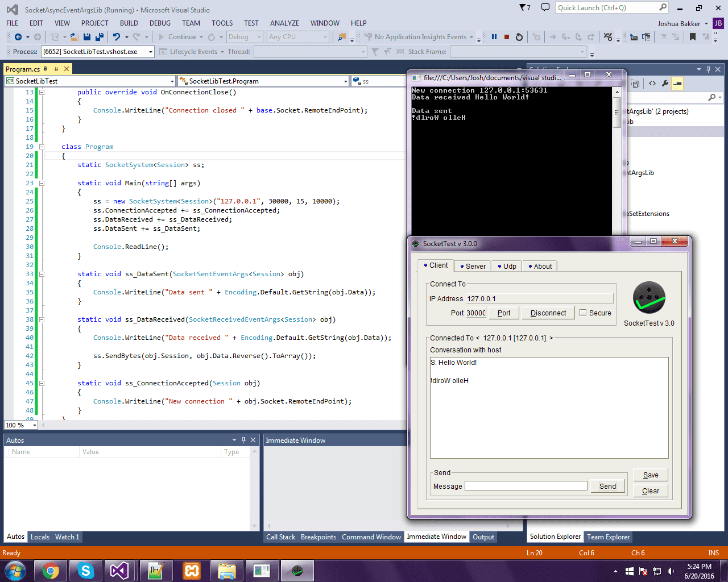Image resolution: width=728 pixels, height=582 pixels.
Task: Open the notifications flag icon
Action: [x=524, y=7]
